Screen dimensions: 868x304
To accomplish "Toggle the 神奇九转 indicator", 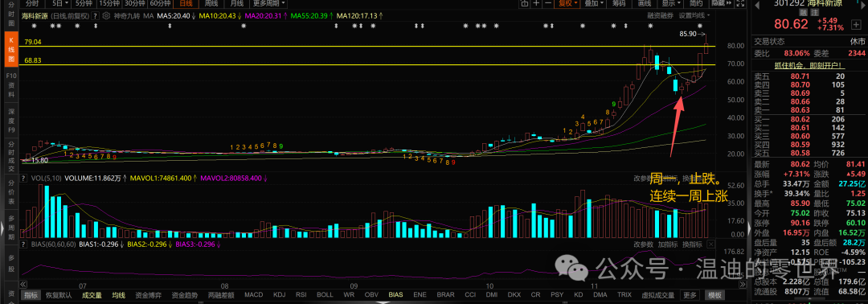I will [127, 15].
